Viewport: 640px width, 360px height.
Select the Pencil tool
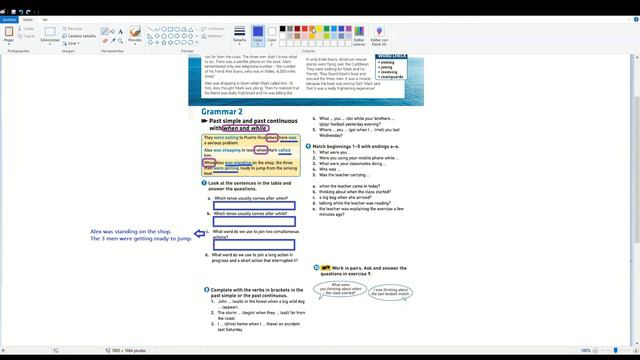[105, 31]
